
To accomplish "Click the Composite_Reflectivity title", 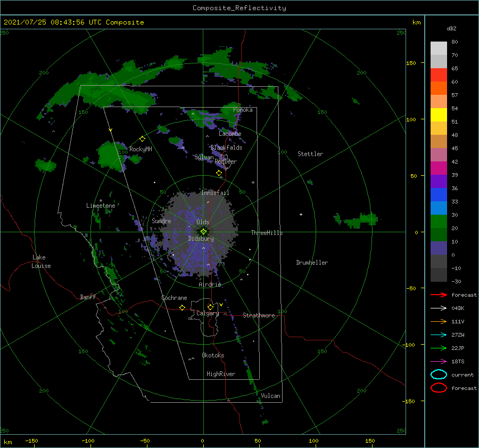I will [x=239, y=8].
